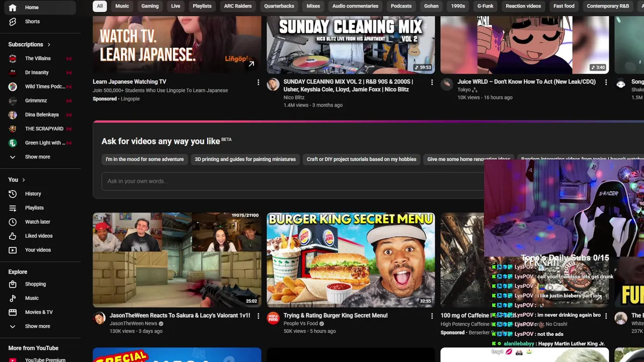This screenshot has height=362, width=644.
Task: Open the Your videos icon
Action: (x=13, y=250)
